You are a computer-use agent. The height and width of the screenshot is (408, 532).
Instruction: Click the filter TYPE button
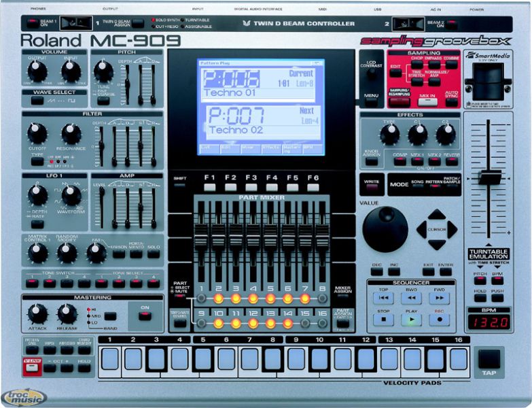click(37, 162)
